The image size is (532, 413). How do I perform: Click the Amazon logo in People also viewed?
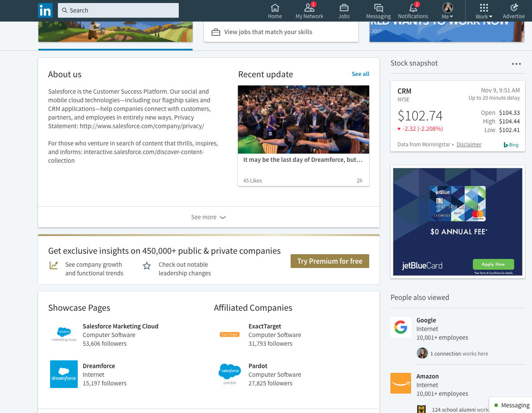click(401, 383)
